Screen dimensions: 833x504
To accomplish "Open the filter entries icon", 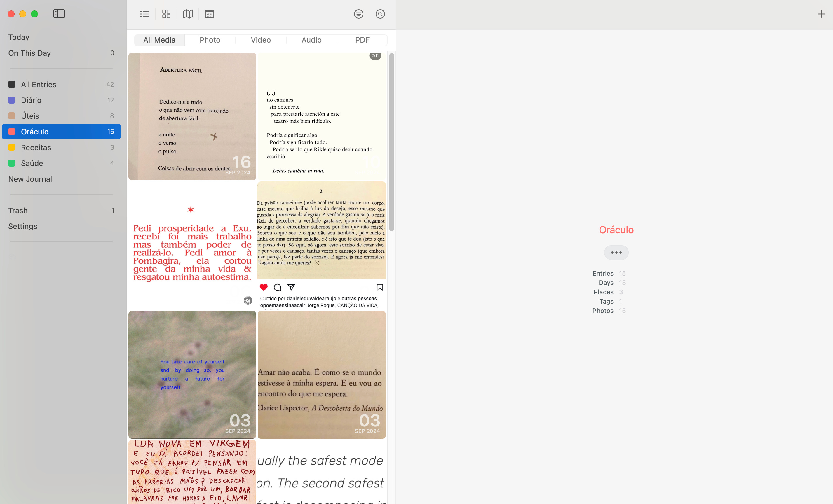I will pos(359,14).
